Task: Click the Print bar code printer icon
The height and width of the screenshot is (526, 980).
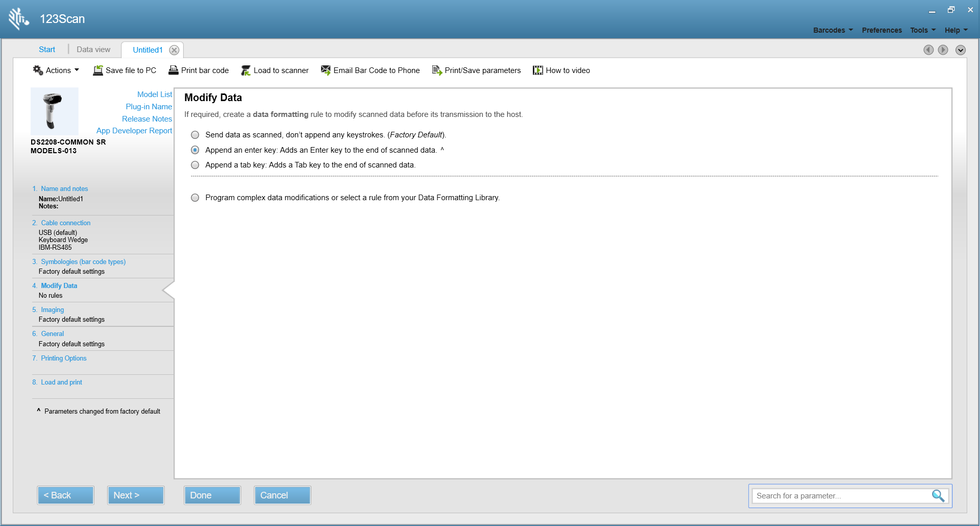Action: pyautogui.click(x=174, y=70)
